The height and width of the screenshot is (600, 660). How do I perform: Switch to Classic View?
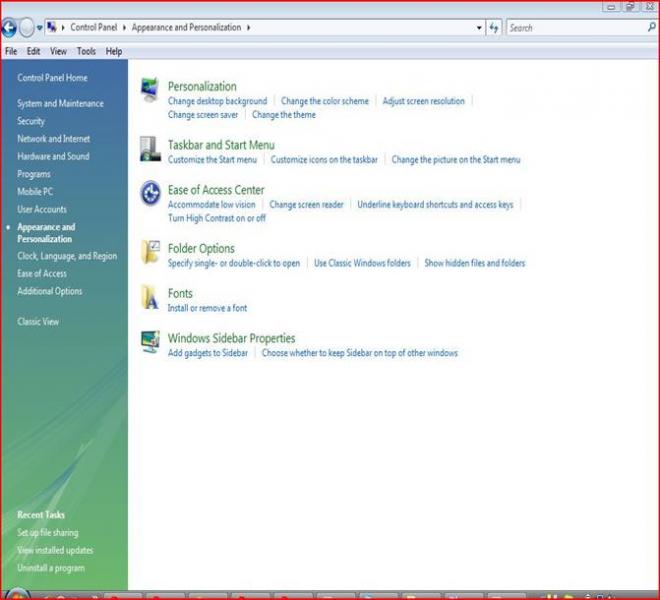click(38, 322)
